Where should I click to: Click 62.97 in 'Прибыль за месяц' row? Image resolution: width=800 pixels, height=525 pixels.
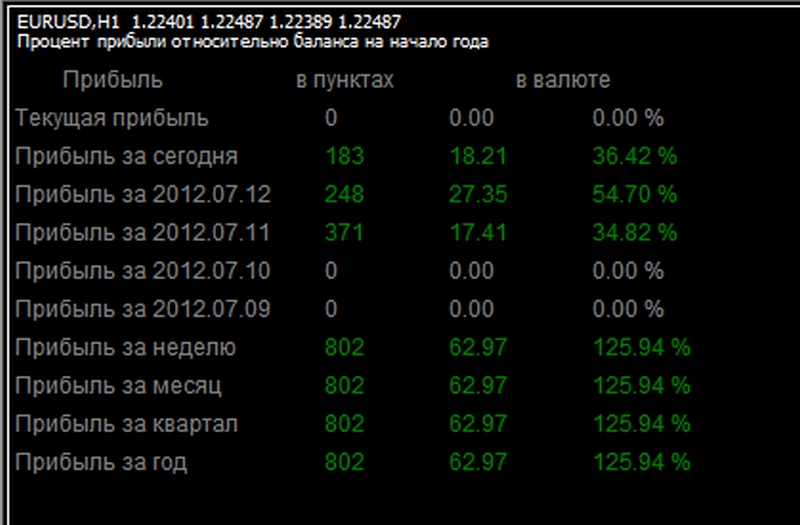pos(478,386)
